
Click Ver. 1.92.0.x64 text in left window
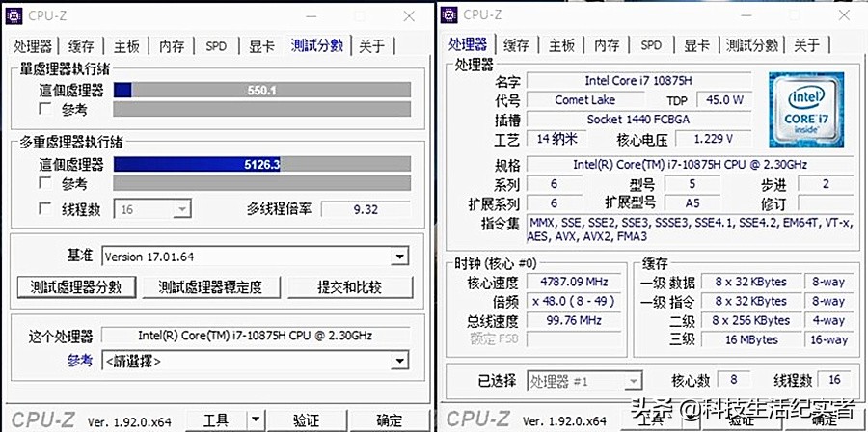coord(129,421)
